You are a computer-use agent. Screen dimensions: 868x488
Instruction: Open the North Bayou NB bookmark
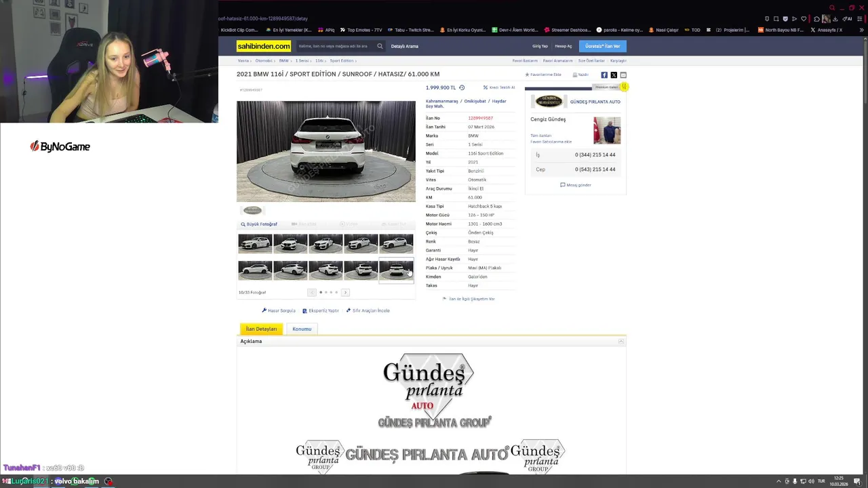781,30
